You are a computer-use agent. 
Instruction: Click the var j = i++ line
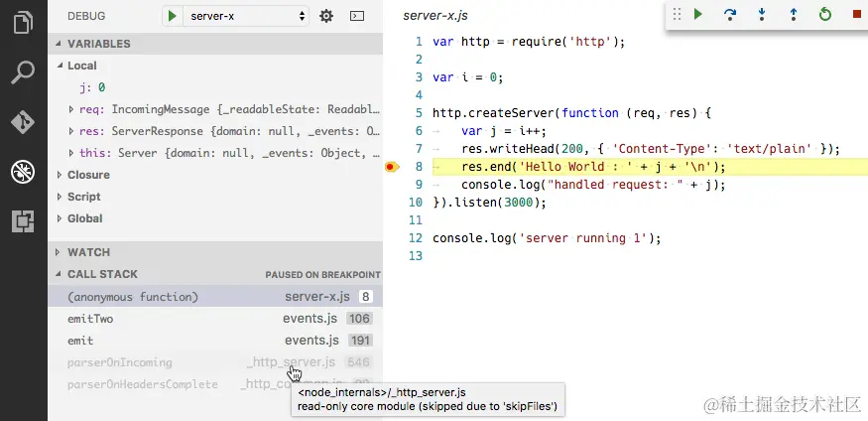504,131
